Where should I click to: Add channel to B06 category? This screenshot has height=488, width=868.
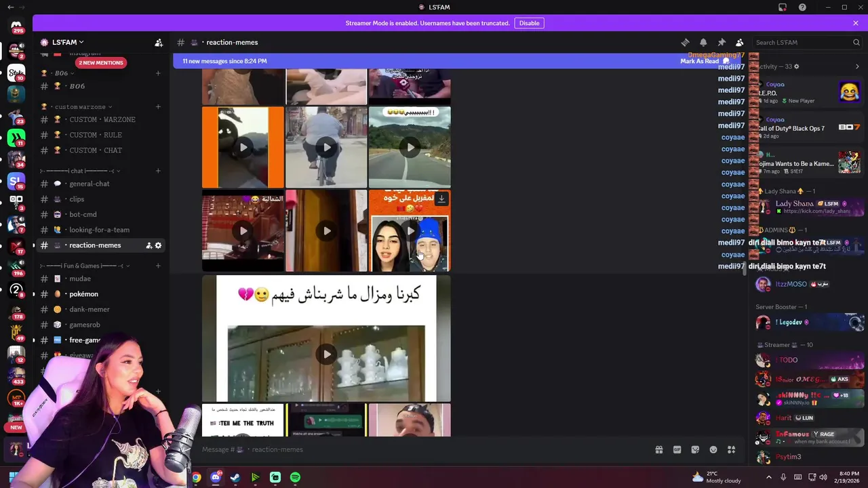click(158, 73)
